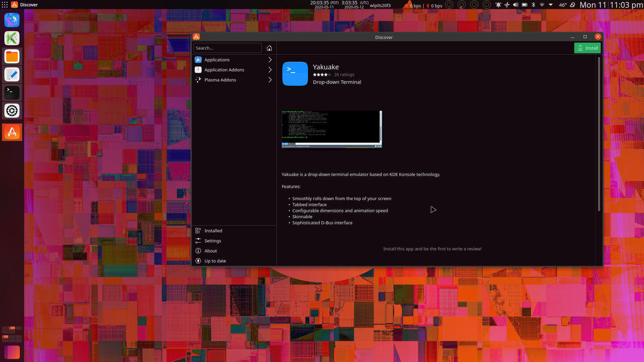
Task: Click the Discover window scrollbar
Action: (599, 134)
